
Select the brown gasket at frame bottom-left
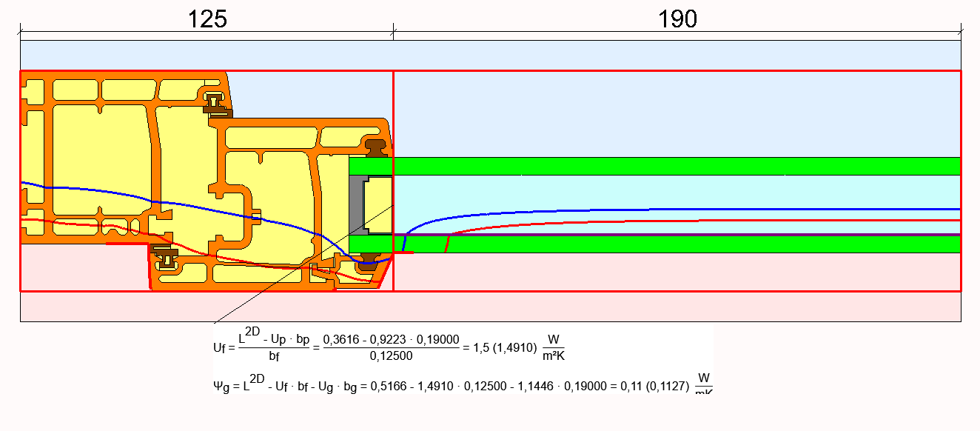coord(166,258)
